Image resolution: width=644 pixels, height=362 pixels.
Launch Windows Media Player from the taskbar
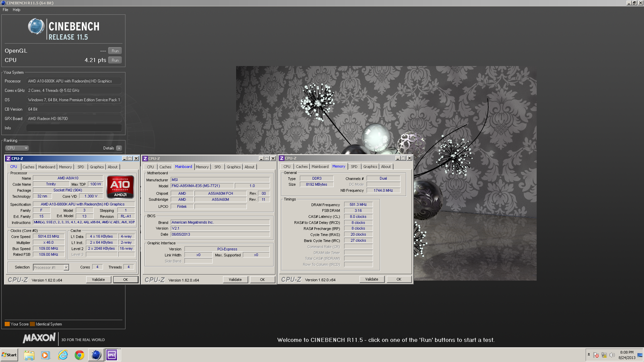tap(45, 355)
